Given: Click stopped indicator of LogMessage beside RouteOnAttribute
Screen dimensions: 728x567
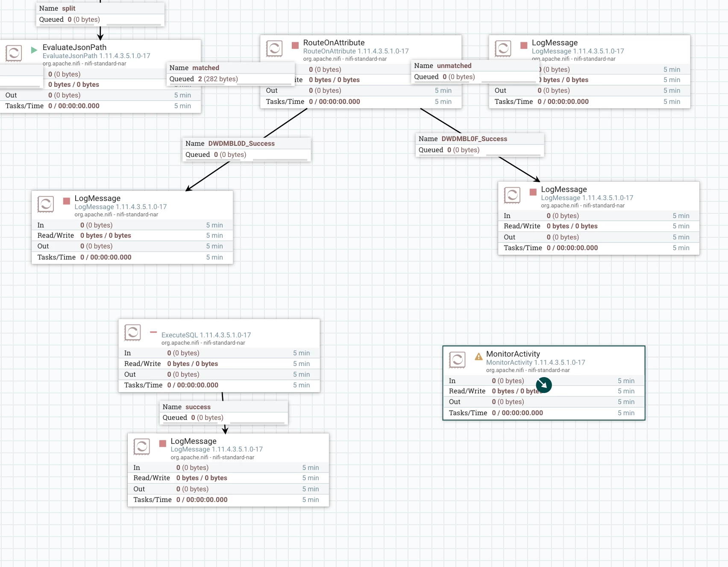Looking at the screenshot, I should pyautogui.click(x=524, y=45).
